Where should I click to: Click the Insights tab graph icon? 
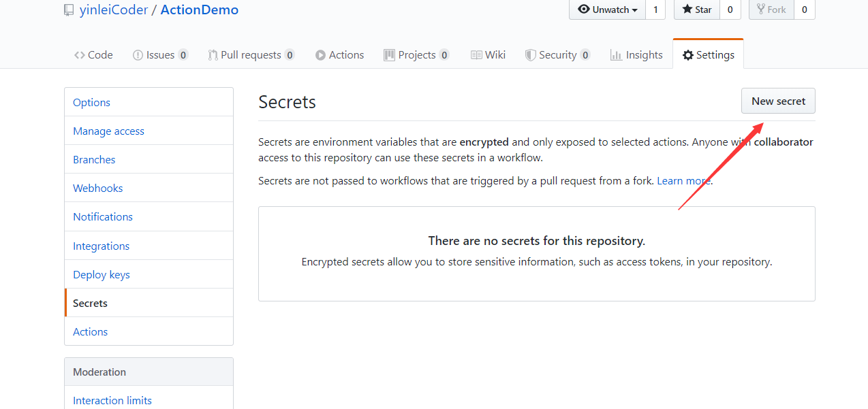coord(616,55)
